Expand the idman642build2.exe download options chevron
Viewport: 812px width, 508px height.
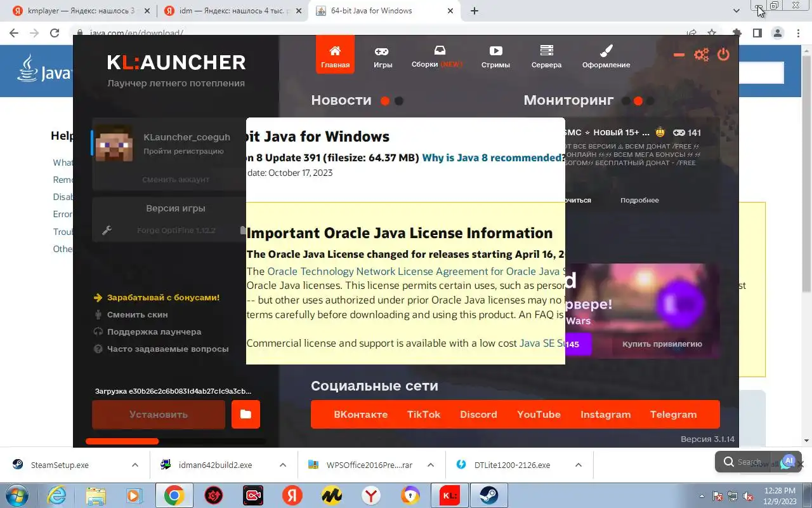click(283, 465)
